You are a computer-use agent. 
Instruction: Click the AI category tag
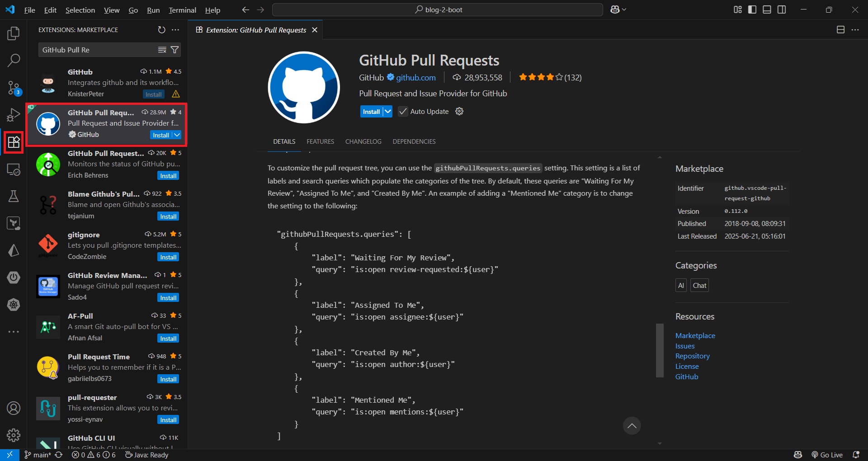tap(681, 285)
